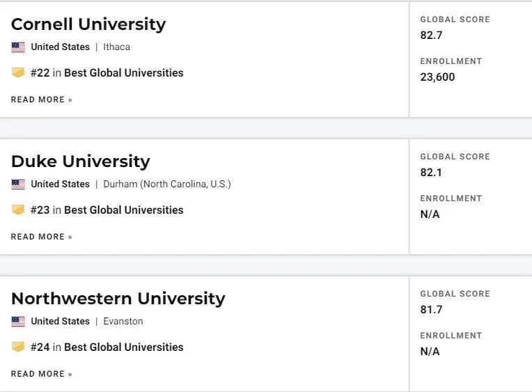The height and width of the screenshot is (392, 532).
Task: Click the US flag icon under Northwestern
Action: click(x=18, y=322)
